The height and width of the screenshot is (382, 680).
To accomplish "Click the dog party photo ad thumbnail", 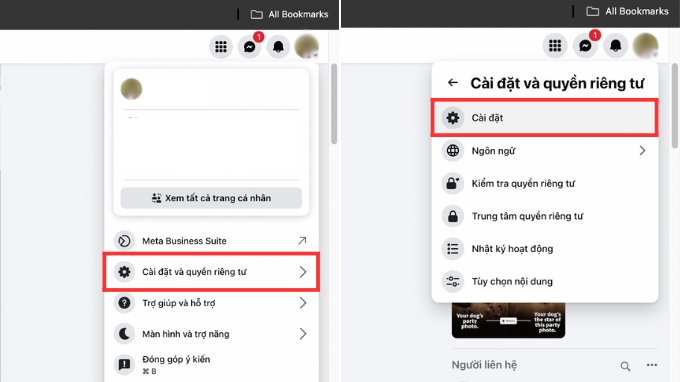I will click(x=508, y=320).
